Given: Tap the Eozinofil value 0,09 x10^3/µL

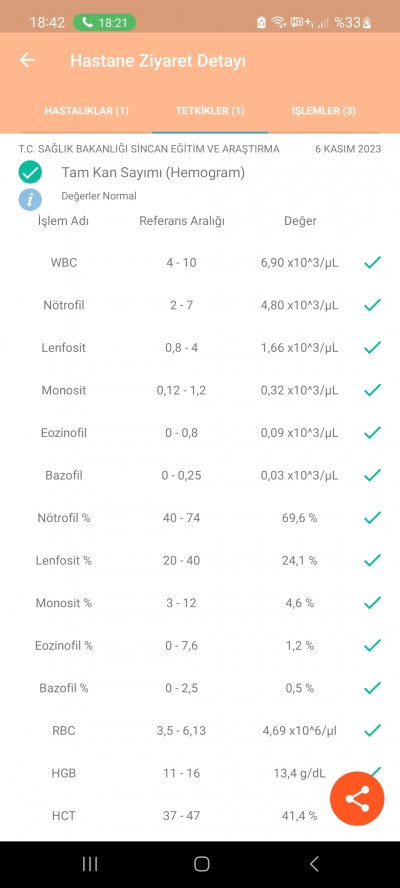Looking at the screenshot, I should (300, 433).
